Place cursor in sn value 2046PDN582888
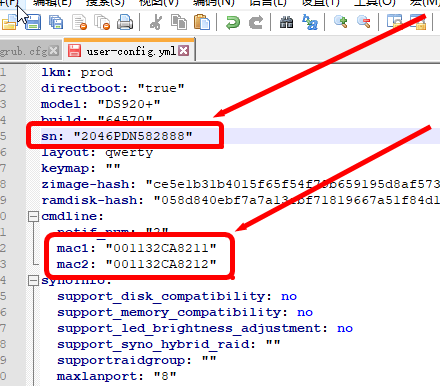 pyautogui.click(x=133, y=136)
